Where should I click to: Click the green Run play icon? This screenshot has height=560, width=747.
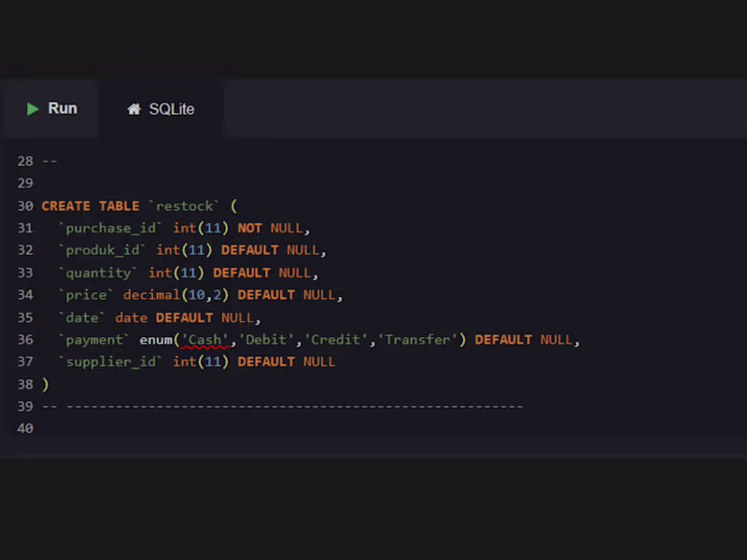pos(33,109)
